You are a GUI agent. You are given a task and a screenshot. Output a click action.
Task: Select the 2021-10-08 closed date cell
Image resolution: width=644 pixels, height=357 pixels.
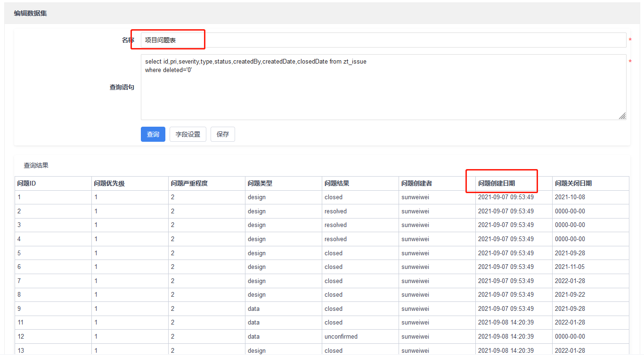(570, 197)
